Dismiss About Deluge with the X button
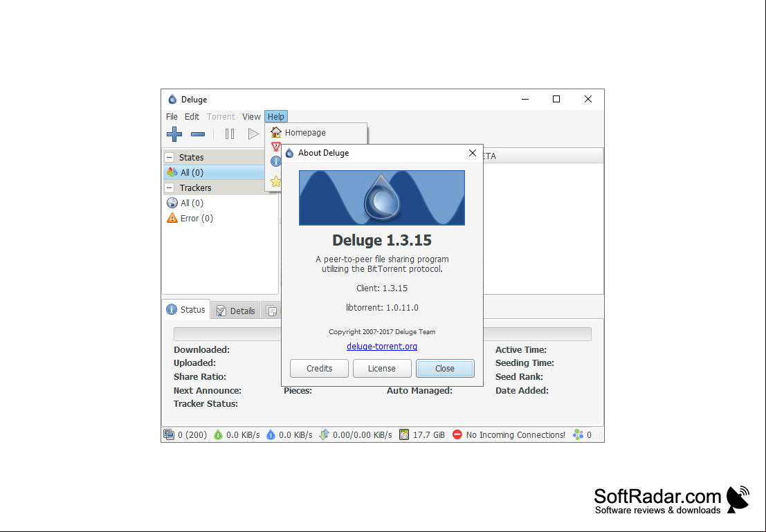766x532 pixels. 473,153
